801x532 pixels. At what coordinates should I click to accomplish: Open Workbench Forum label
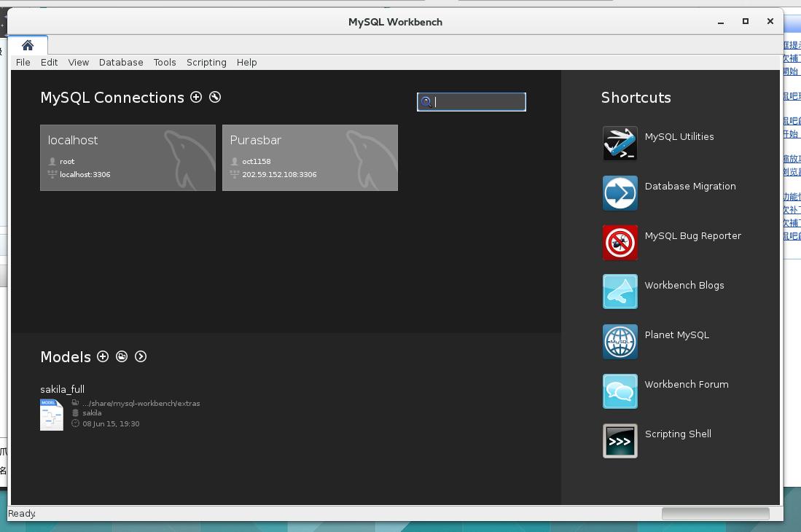pyautogui.click(x=687, y=384)
